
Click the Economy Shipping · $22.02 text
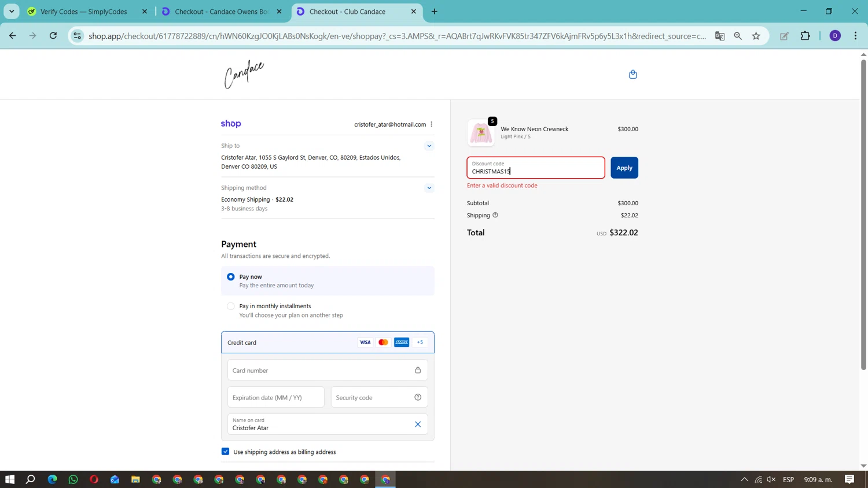coord(257,199)
